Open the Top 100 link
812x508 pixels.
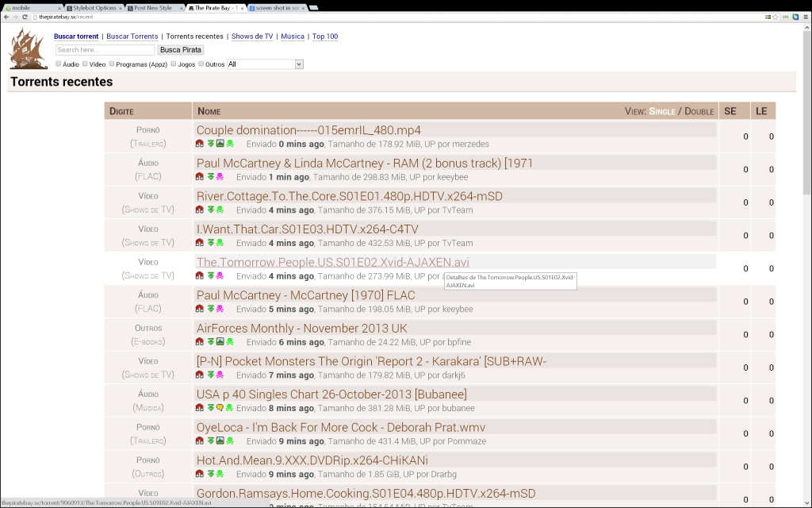click(325, 37)
